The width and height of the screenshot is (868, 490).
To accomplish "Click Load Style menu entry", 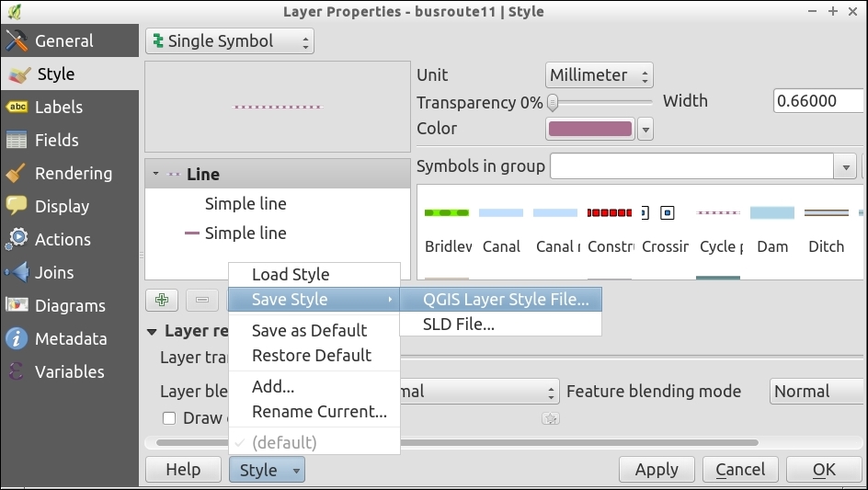I will [x=291, y=274].
